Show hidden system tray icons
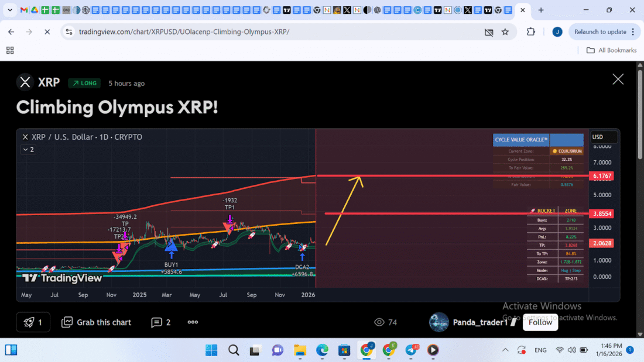This screenshot has width=644, height=362. pos(505,350)
